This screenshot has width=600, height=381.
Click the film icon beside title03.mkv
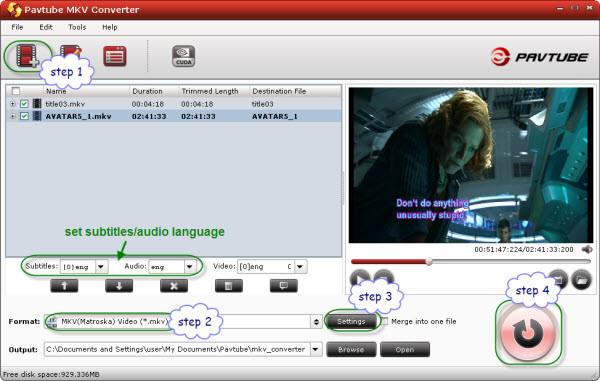37,103
